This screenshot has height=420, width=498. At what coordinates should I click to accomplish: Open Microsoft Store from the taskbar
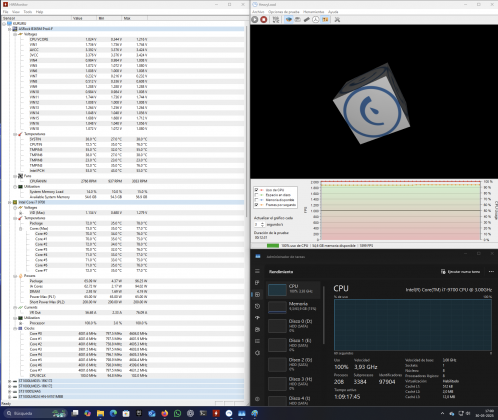point(126,413)
